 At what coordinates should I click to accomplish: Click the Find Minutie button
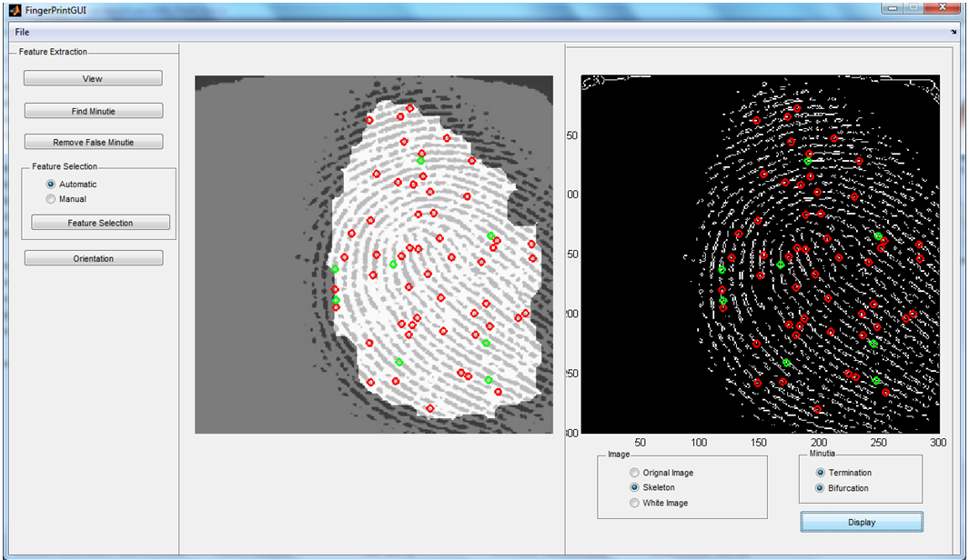point(94,111)
